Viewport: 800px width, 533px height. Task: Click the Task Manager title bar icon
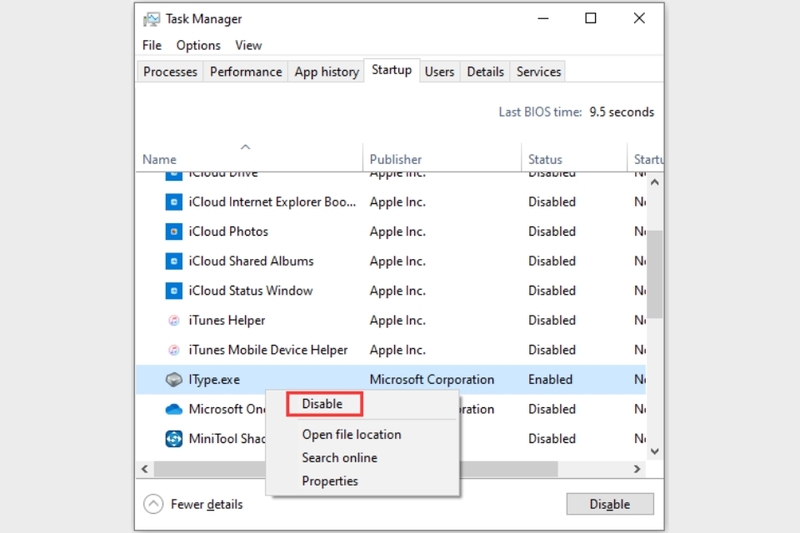152,19
